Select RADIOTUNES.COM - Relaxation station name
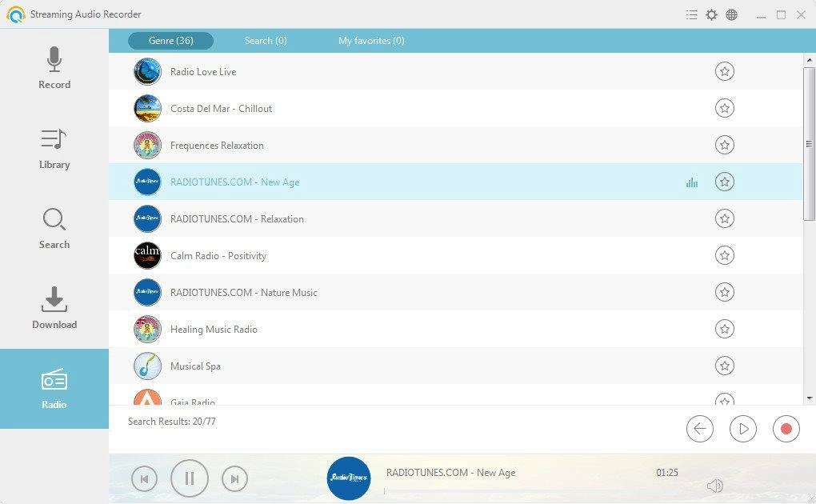The image size is (816, 504). coord(237,219)
